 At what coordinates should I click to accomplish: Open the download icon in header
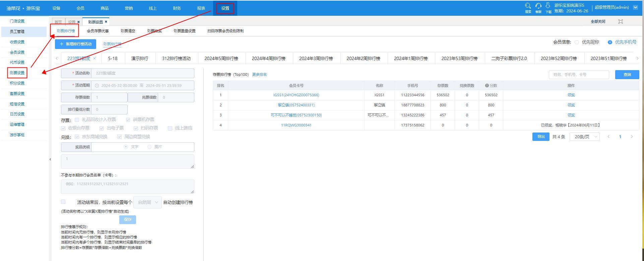click(548, 6)
